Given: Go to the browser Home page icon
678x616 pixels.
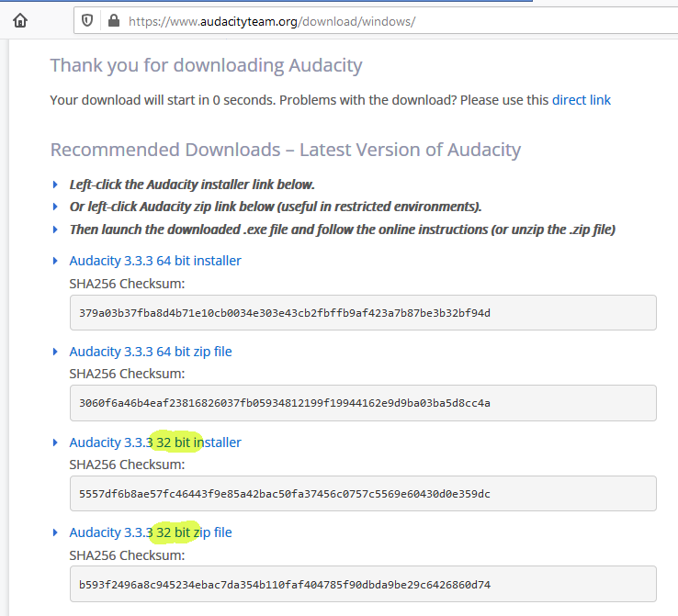Looking at the screenshot, I should (20, 20).
